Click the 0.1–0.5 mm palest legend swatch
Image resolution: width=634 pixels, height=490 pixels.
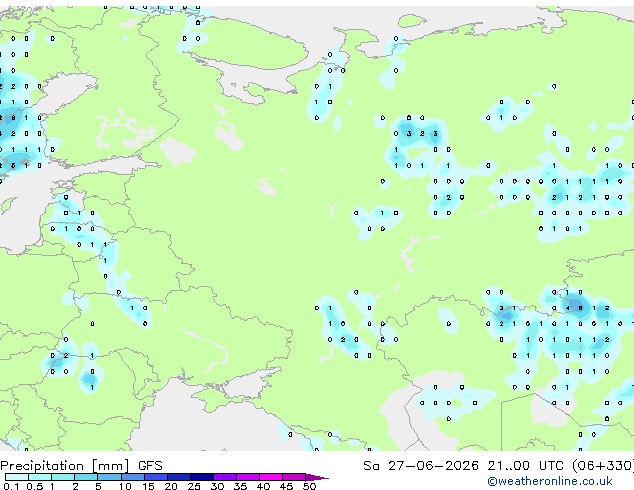pos(17,477)
